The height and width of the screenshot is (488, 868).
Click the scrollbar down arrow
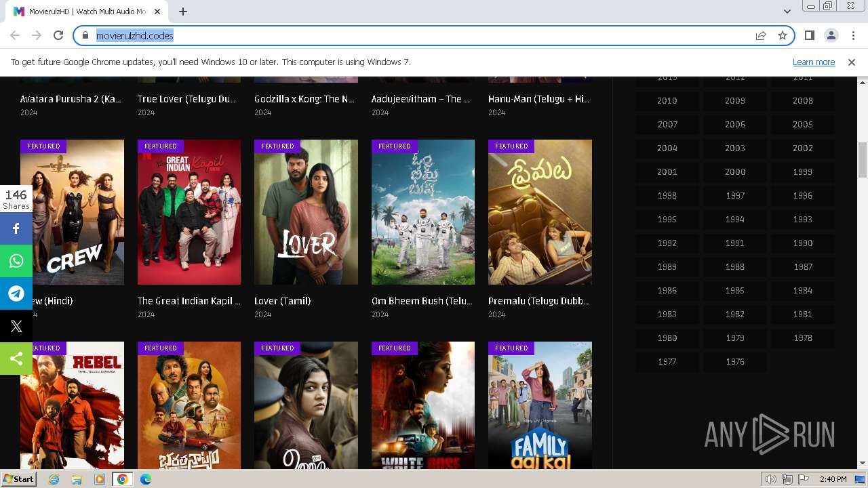(863, 464)
